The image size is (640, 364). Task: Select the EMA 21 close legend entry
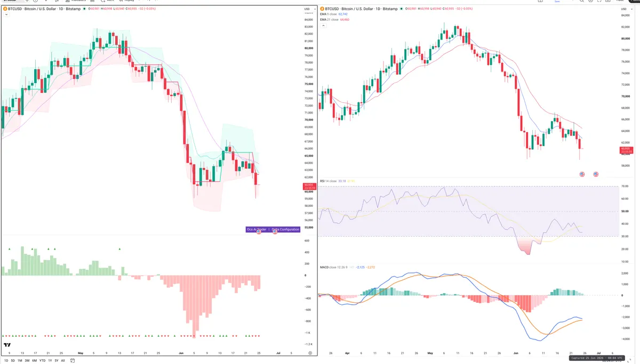[334, 19]
